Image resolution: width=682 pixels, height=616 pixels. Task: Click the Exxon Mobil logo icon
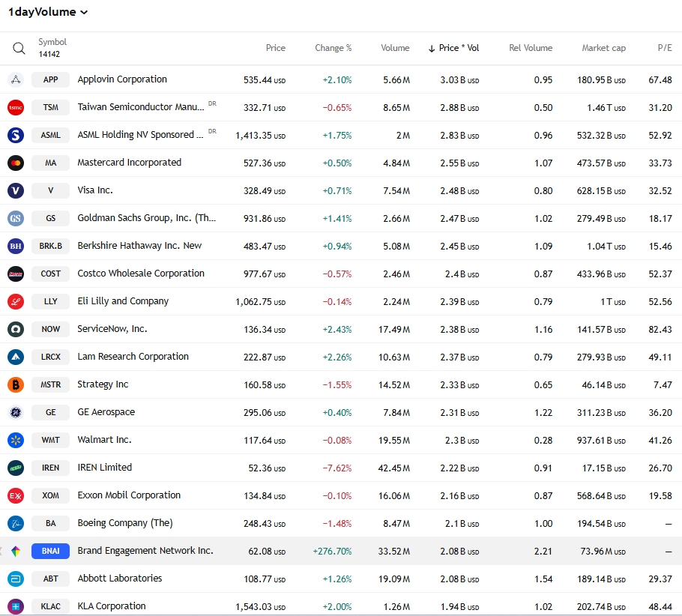click(16, 496)
